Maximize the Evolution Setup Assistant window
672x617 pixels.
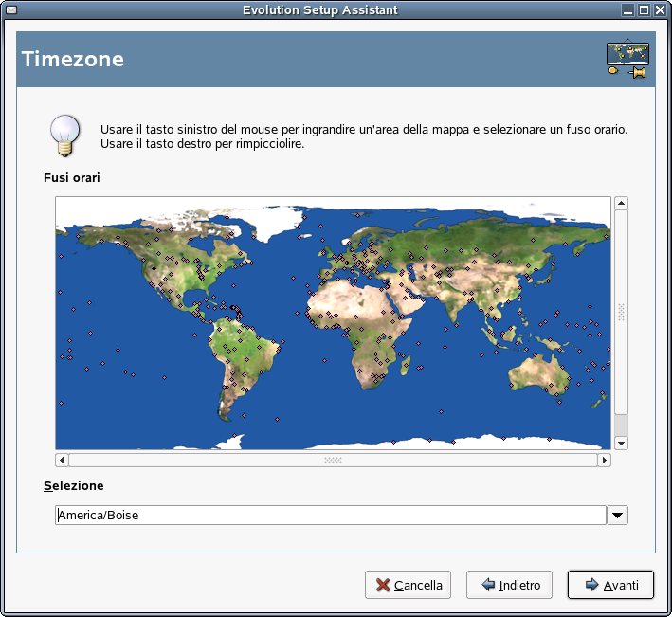point(644,9)
